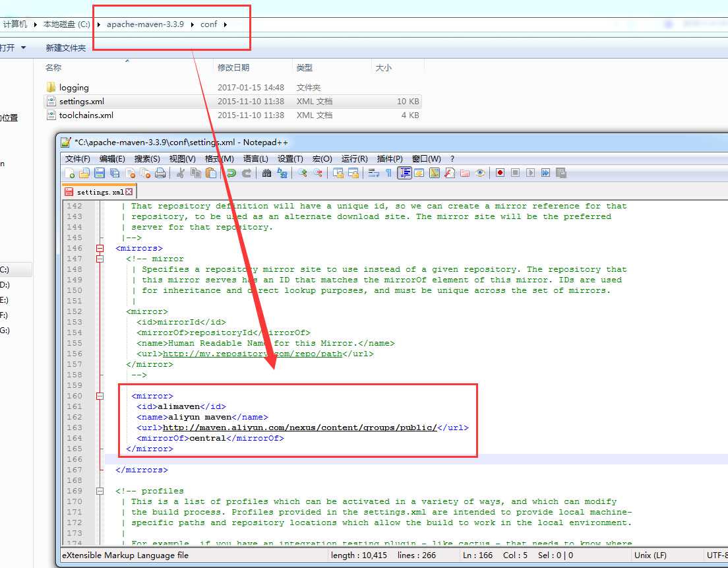Open the Function List icon

[450, 174]
